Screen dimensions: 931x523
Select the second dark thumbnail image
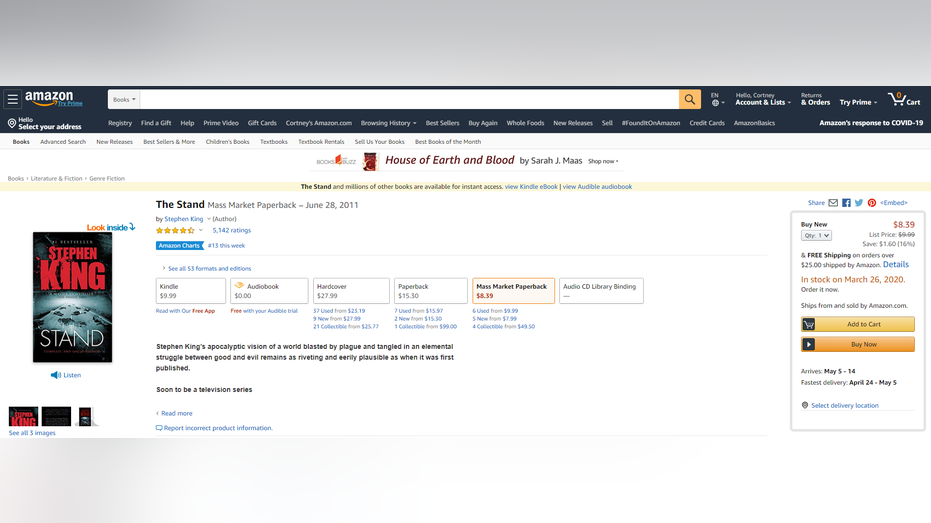(56, 417)
